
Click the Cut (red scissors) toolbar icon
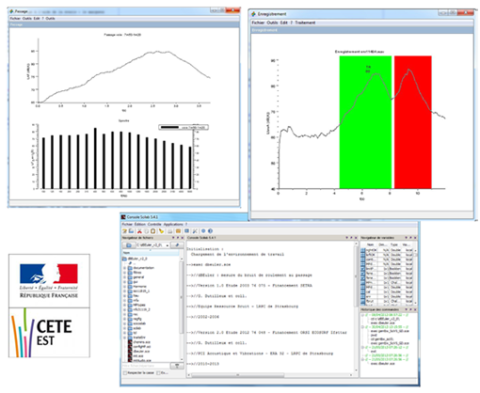point(139,231)
